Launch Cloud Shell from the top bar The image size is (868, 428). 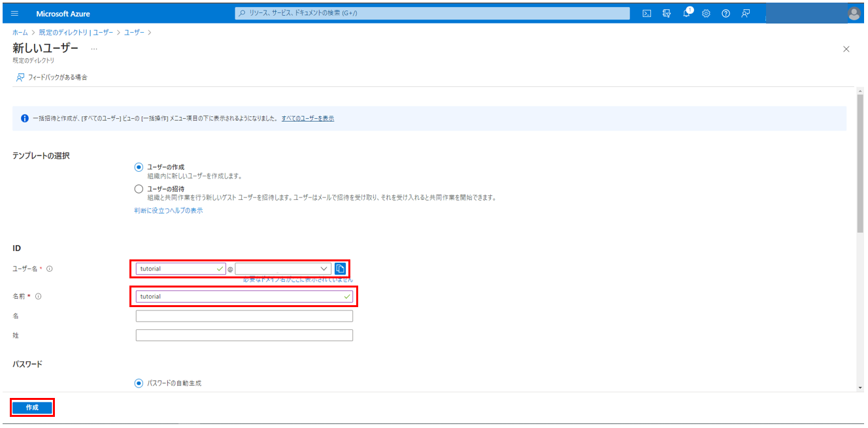click(x=646, y=14)
